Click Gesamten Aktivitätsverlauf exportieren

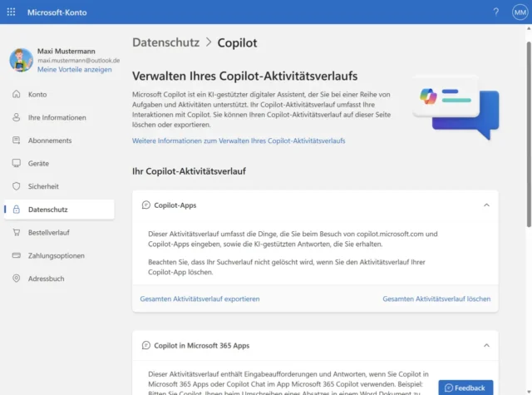(199, 299)
